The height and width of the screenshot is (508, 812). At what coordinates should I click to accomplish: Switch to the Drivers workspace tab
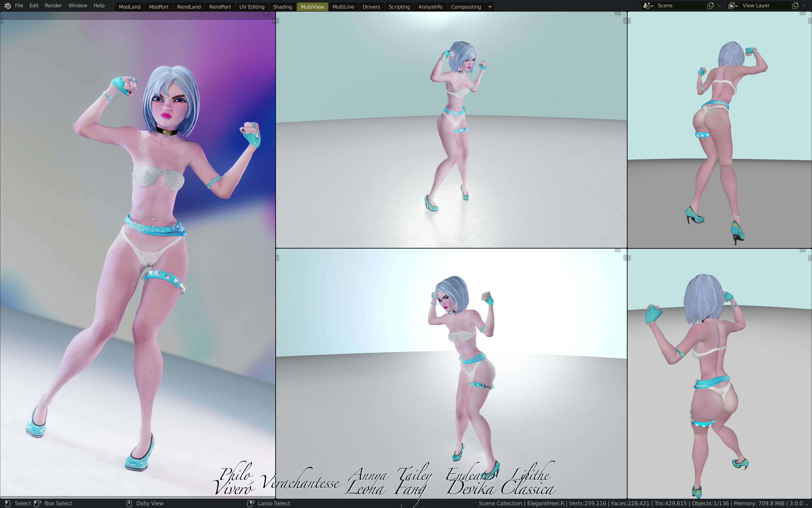point(371,7)
